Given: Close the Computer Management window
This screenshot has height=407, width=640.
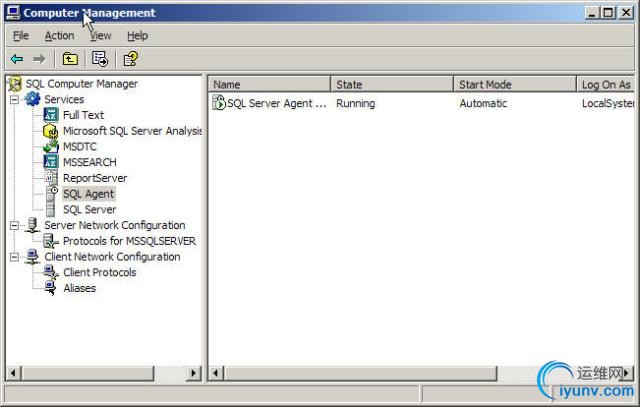Looking at the screenshot, I should point(626,13).
